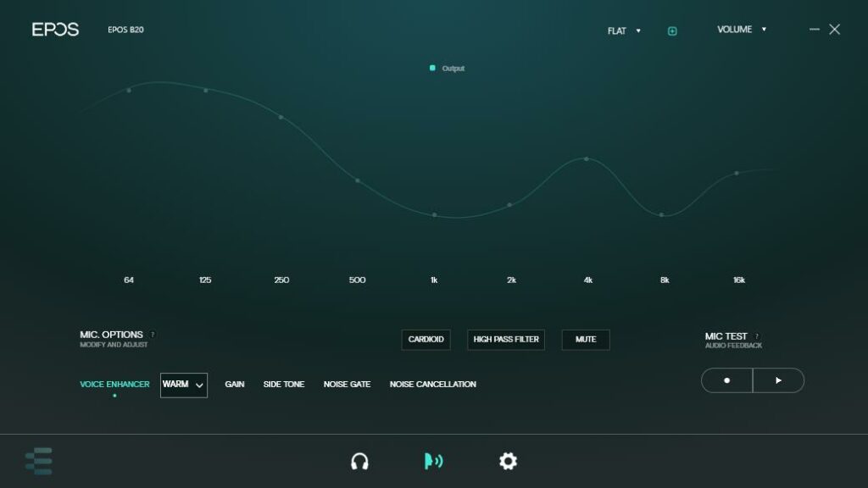Click the bottom-left sidebar menu icon

point(39,461)
